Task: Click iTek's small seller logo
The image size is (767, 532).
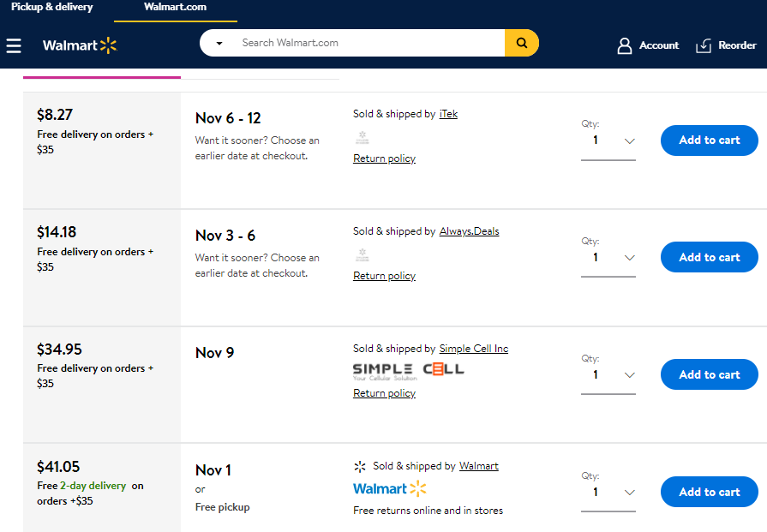Action: click(x=363, y=137)
